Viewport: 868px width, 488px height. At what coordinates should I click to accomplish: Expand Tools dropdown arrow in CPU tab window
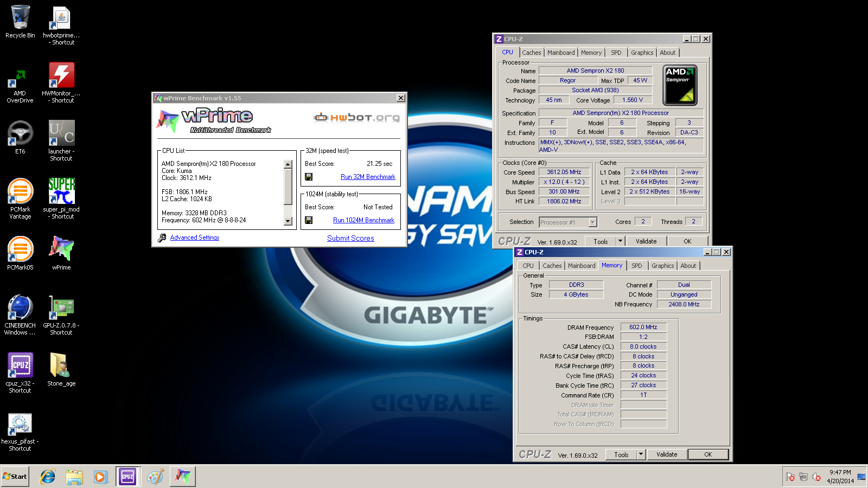[x=621, y=241]
